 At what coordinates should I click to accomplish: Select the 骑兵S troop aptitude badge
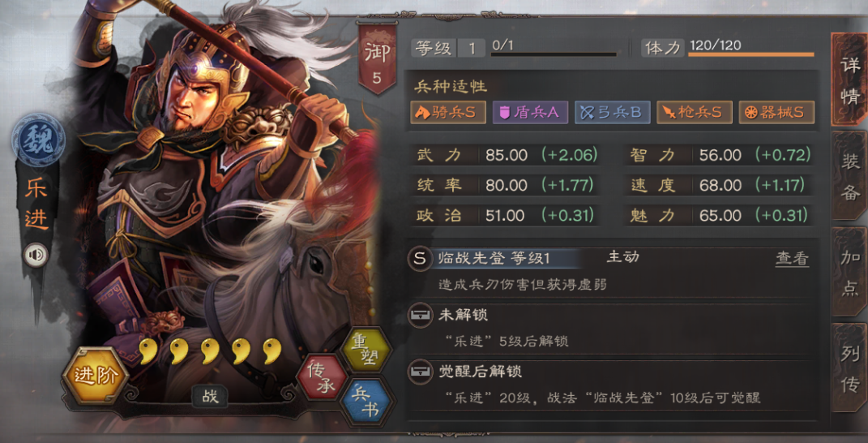click(x=448, y=113)
